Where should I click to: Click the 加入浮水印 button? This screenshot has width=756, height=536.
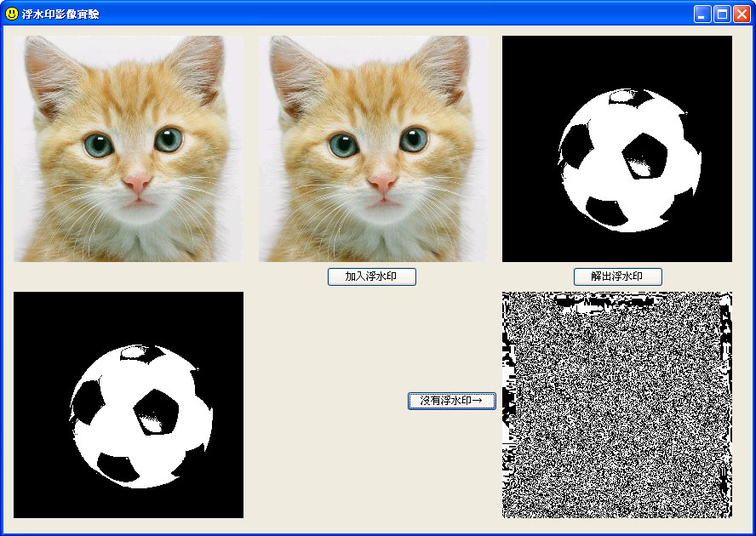[x=372, y=277]
